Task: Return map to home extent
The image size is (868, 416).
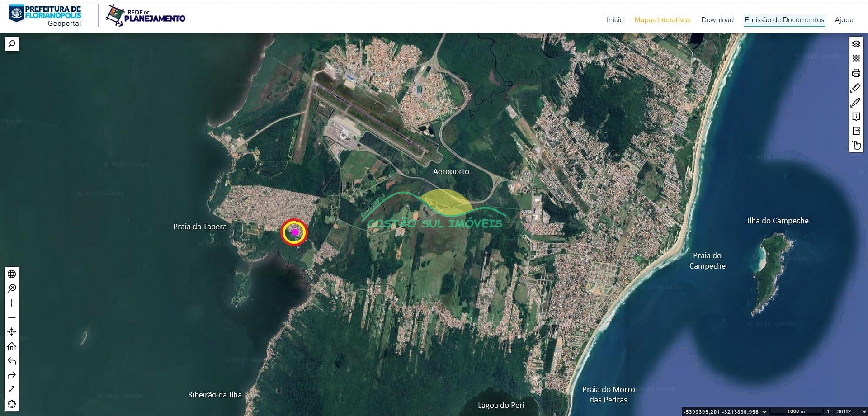Action: [x=12, y=346]
